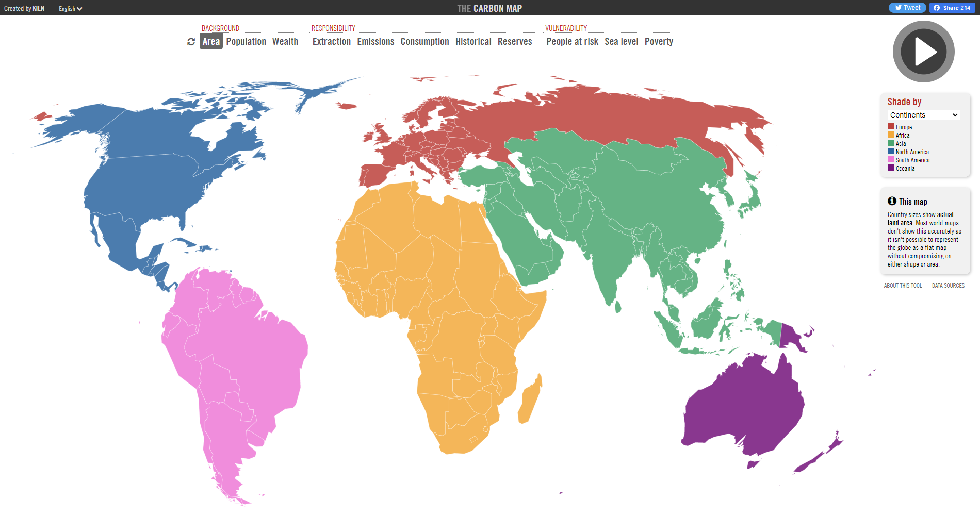Switch to the Population view
The image size is (980, 516).
pyautogui.click(x=246, y=42)
